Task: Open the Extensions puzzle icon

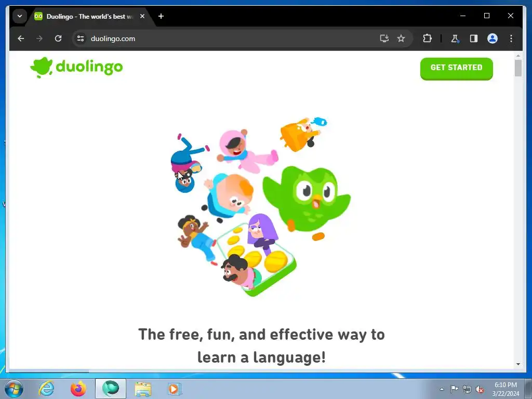Action: 427,38
